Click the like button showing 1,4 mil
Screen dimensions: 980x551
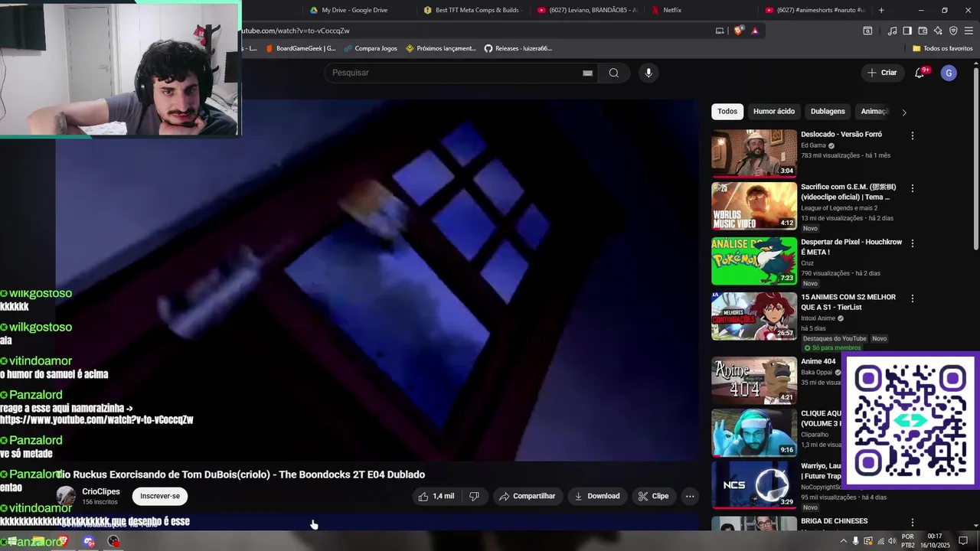[x=436, y=496]
